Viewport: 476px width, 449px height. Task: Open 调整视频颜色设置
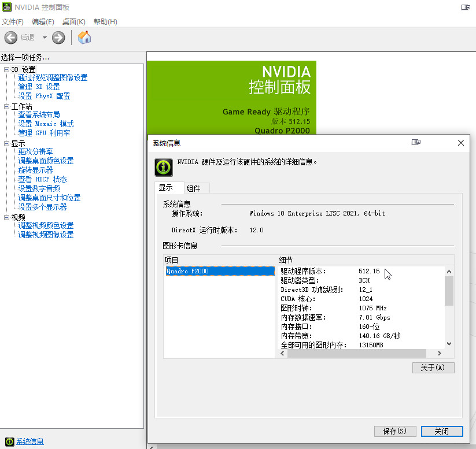click(46, 226)
